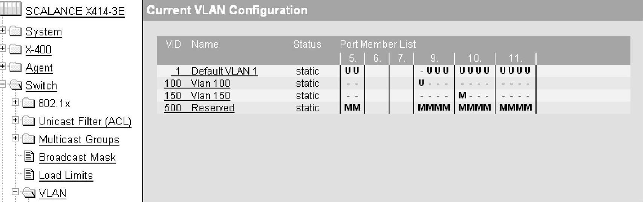Open the Broadcast Mask page link
The width and height of the screenshot is (644, 202).
(77, 157)
